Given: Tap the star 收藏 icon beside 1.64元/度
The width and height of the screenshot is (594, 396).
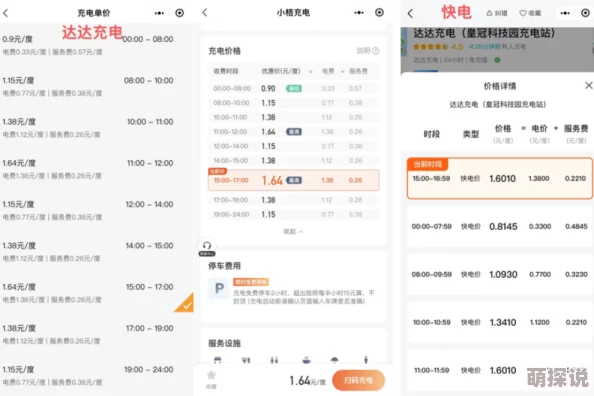Looking at the screenshot, I should 211,375.
